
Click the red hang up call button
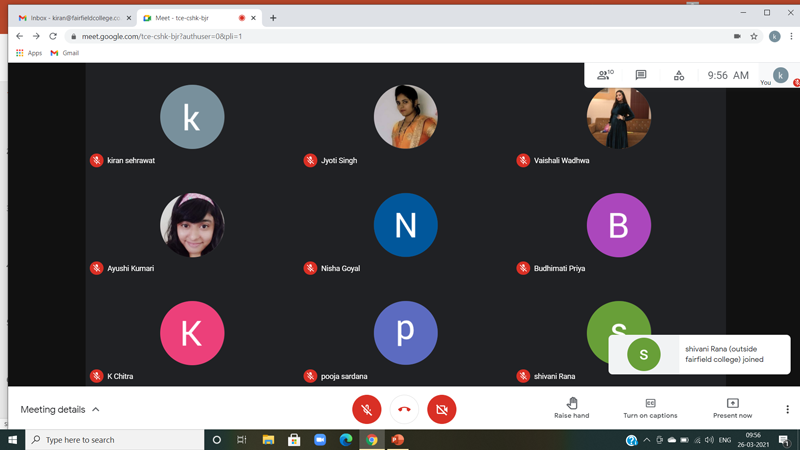(404, 409)
